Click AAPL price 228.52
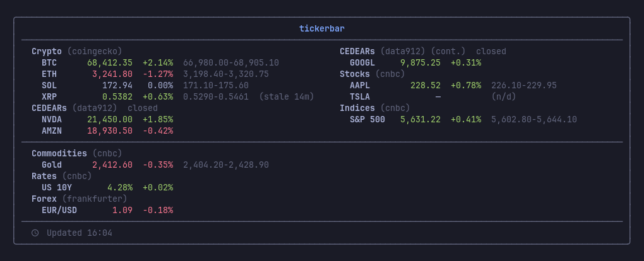Viewport: 644px width, 261px height. tap(426, 86)
